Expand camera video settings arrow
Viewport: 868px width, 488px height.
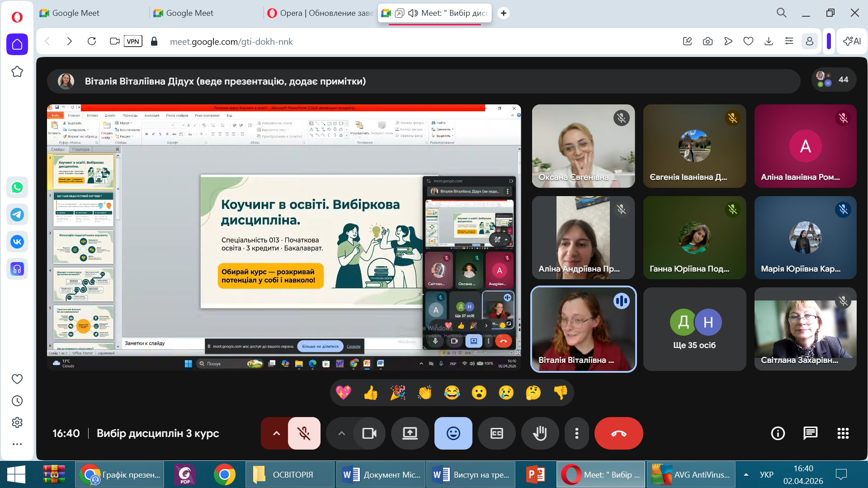[341, 433]
